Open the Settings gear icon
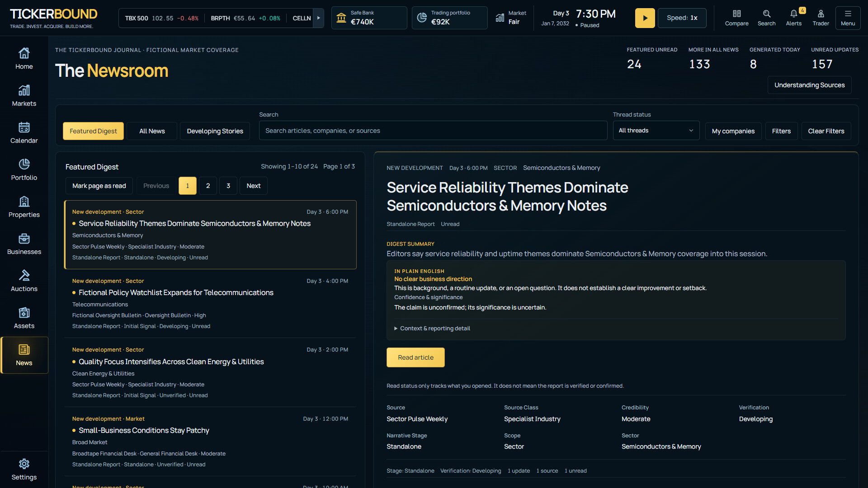Viewport: 868px width, 488px height. pyautogui.click(x=24, y=469)
